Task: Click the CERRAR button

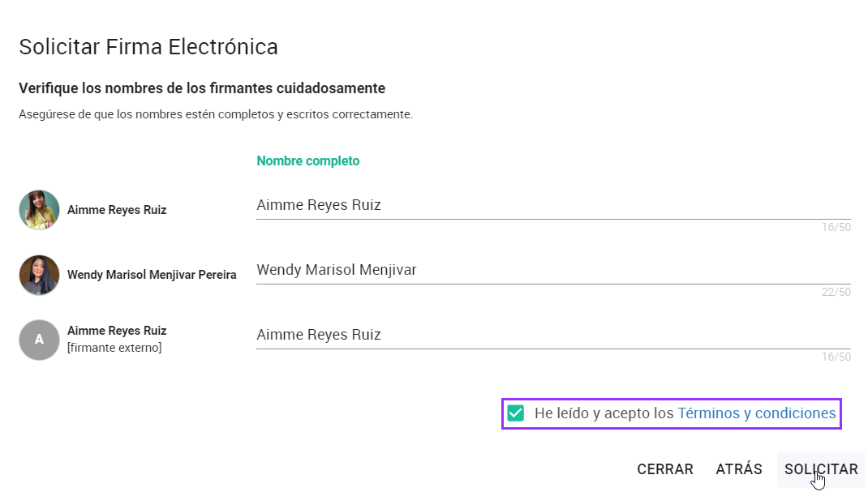Action: click(665, 468)
